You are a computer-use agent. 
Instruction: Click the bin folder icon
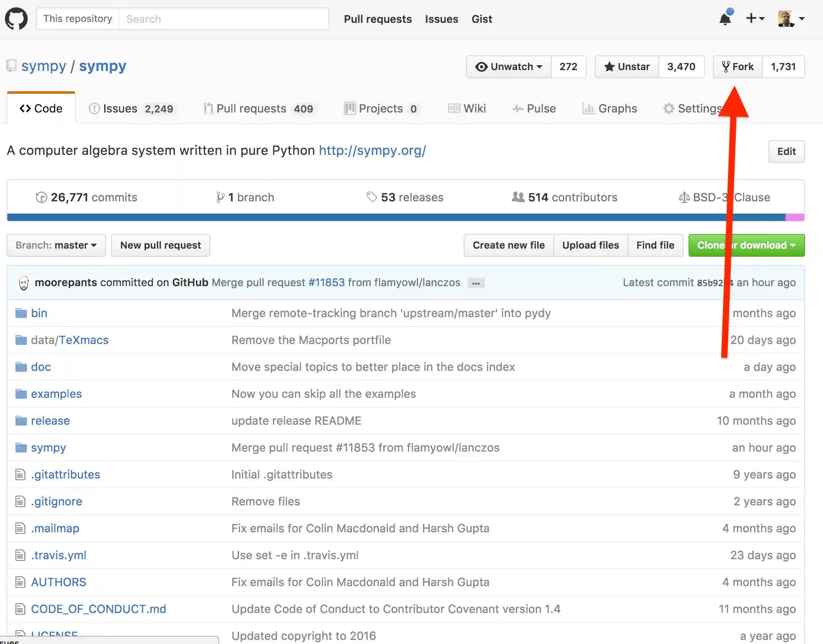coord(21,313)
